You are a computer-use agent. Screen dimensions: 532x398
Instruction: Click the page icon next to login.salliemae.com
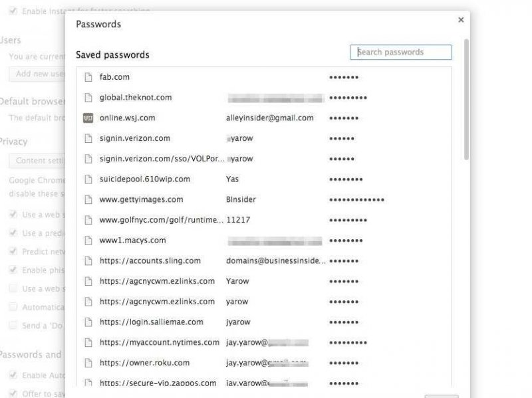click(x=88, y=322)
